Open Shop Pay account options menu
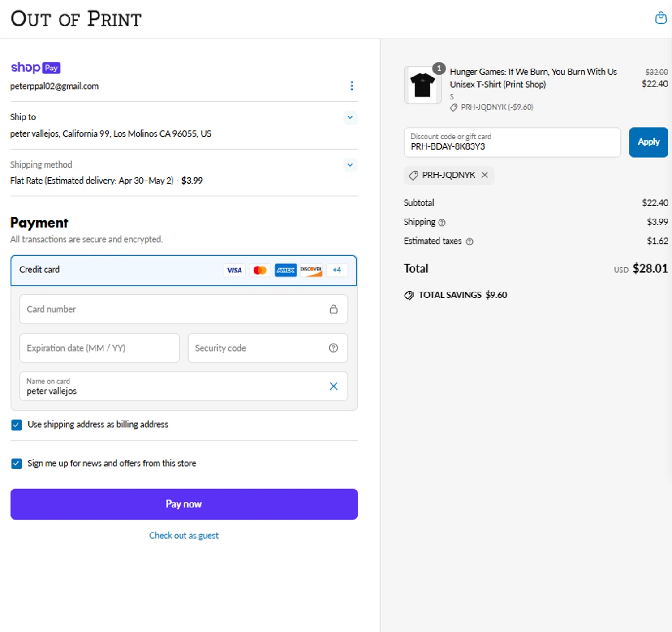Screen dimensions: 672x632 [352, 86]
